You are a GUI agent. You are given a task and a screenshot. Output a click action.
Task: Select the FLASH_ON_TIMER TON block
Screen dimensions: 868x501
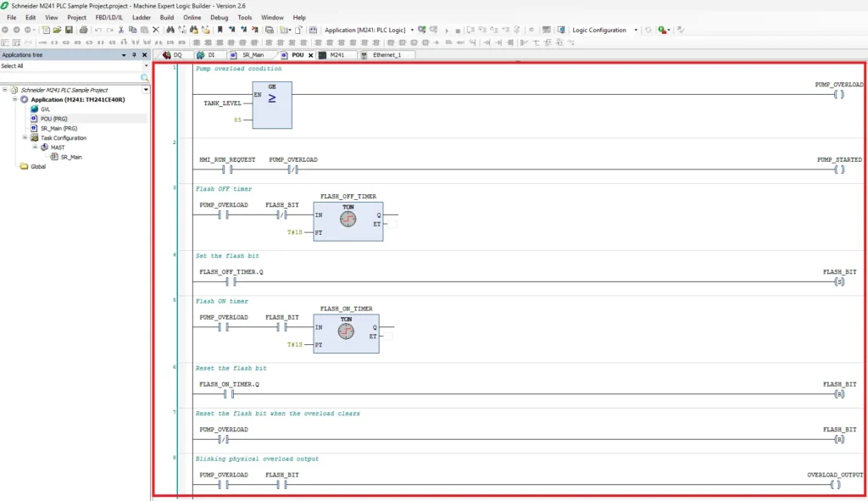346,333
